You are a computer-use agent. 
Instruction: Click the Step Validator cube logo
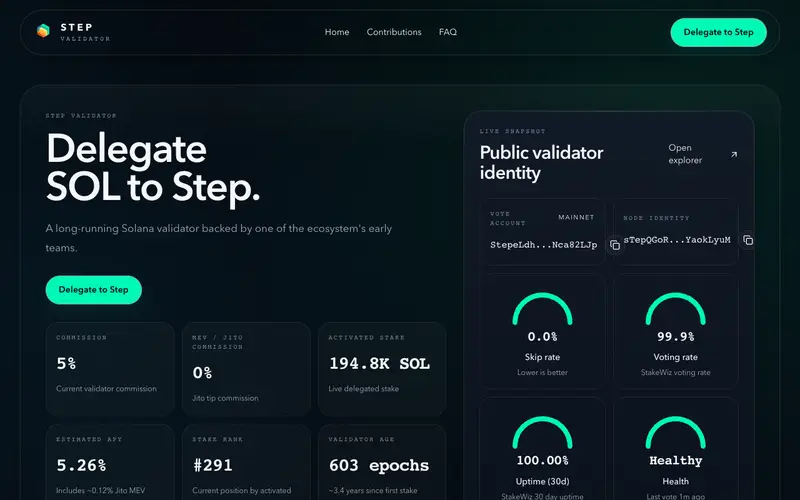point(43,31)
